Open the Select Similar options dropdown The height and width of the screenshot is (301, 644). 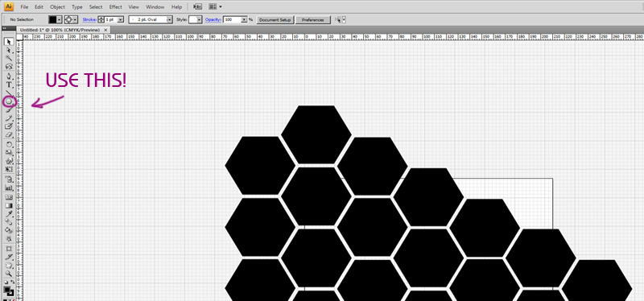click(x=344, y=19)
